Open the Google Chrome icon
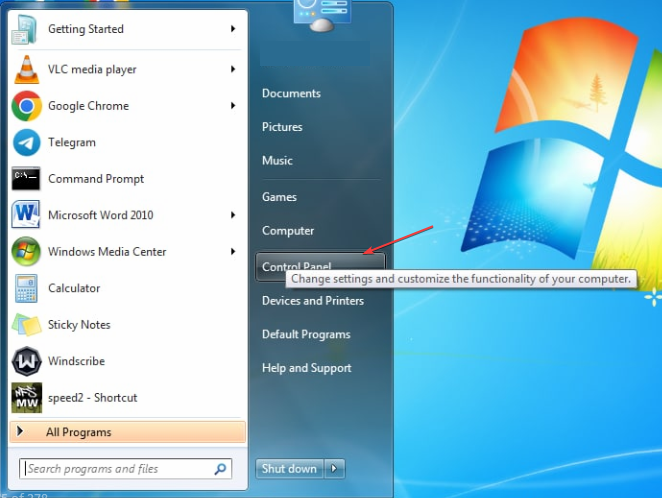 (x=27, y=106)
